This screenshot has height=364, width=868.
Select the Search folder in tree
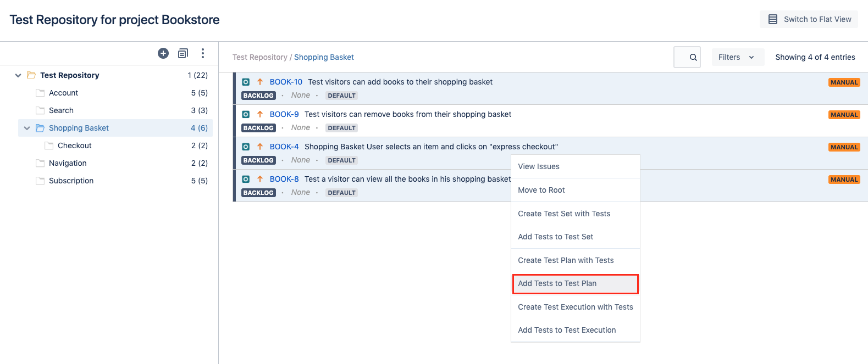[x=61, y=110]
